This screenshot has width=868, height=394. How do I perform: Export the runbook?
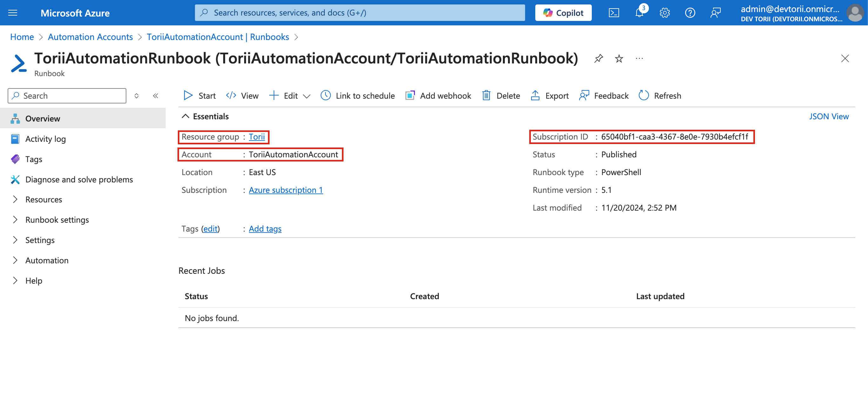pos(550,95)
